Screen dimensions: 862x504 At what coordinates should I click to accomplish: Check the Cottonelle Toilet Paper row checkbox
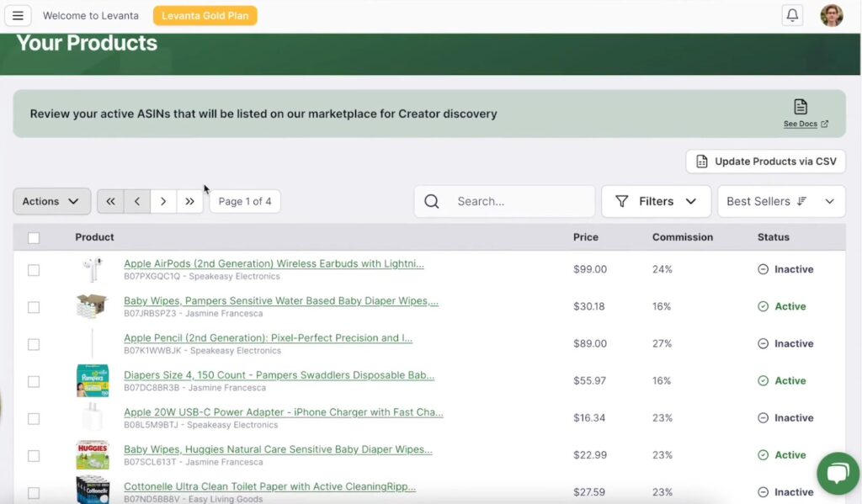pos(34,492)
